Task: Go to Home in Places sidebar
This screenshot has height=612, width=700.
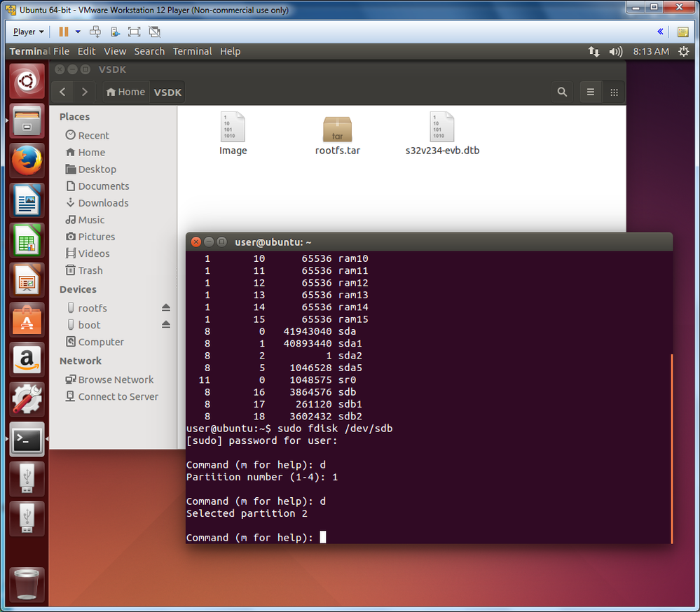Action: click(x=85, y=152)
